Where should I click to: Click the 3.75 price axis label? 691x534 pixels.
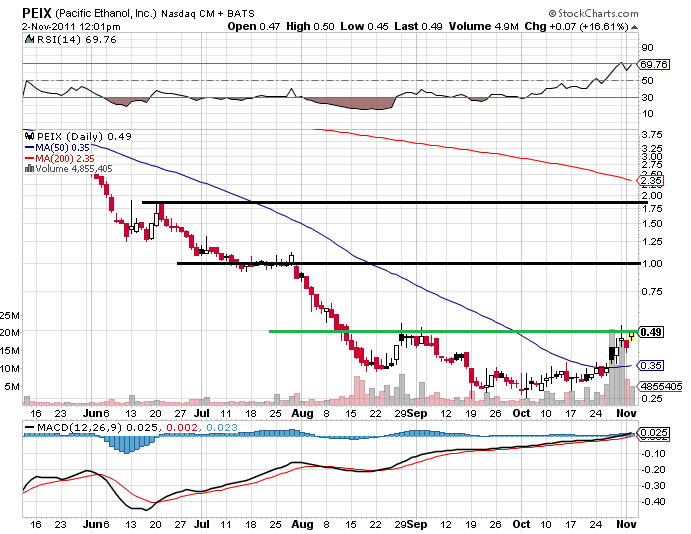651,134
